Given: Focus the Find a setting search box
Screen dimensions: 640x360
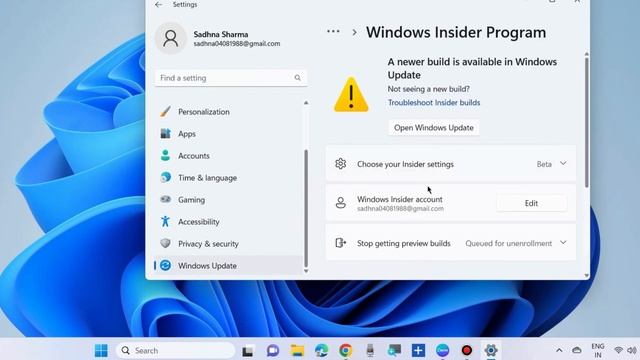Looking at the screenshot, I should [231, 78].
